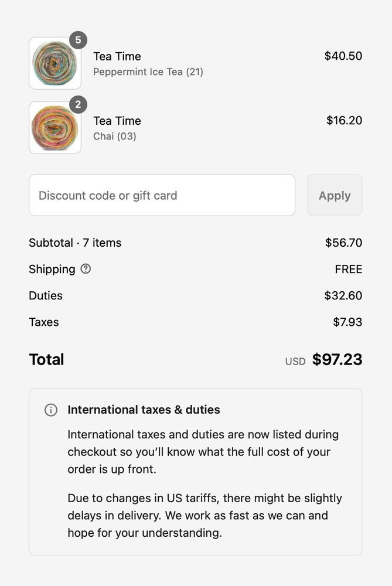
Task: Click the Taxes amount $7.93
Action: click(x=347, y=322)
